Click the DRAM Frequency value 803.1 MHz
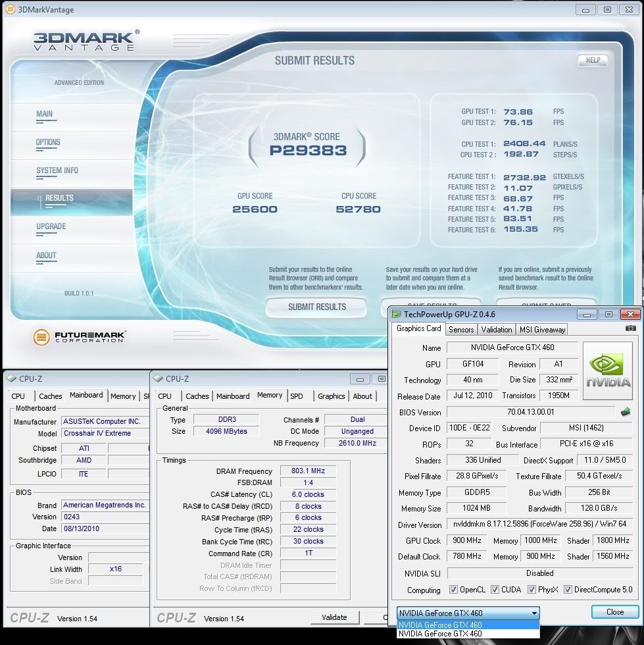Viewport: 644px width, 645px height. point(308,471)
